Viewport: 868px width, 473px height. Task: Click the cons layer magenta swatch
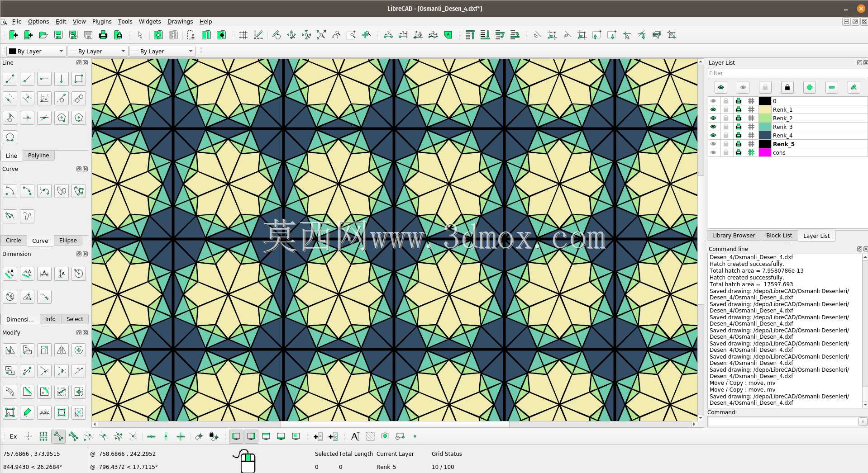(x=765, y=152)
